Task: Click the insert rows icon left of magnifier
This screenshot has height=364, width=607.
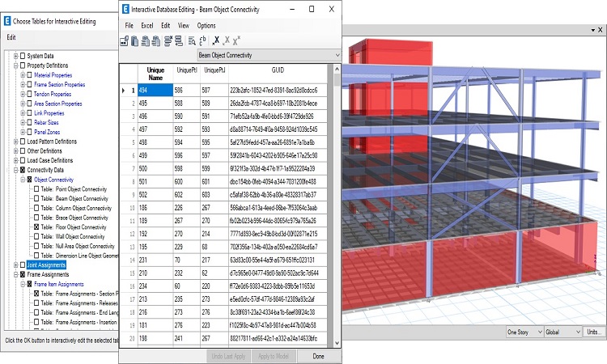Action: (x=180, y=40)
